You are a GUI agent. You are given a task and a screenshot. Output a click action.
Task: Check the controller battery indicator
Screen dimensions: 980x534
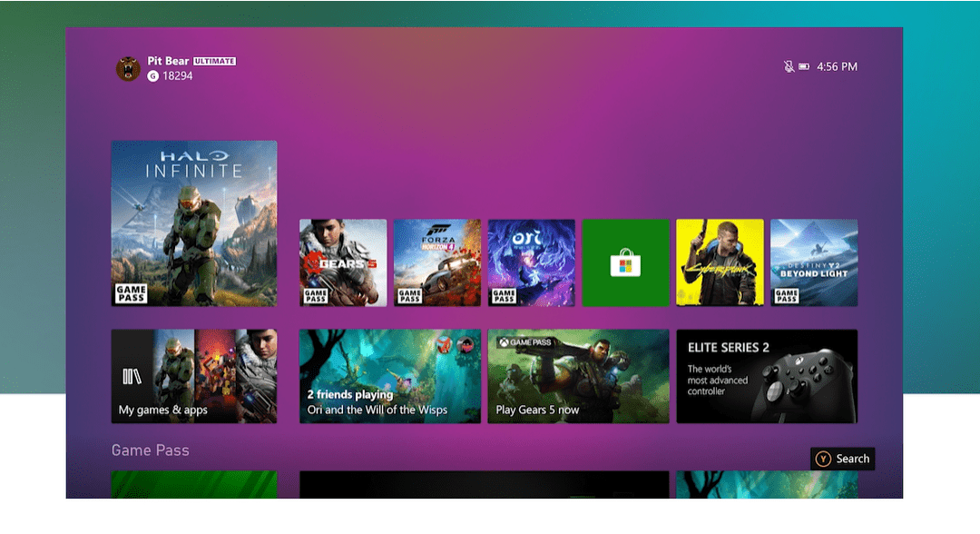point(802,65)
